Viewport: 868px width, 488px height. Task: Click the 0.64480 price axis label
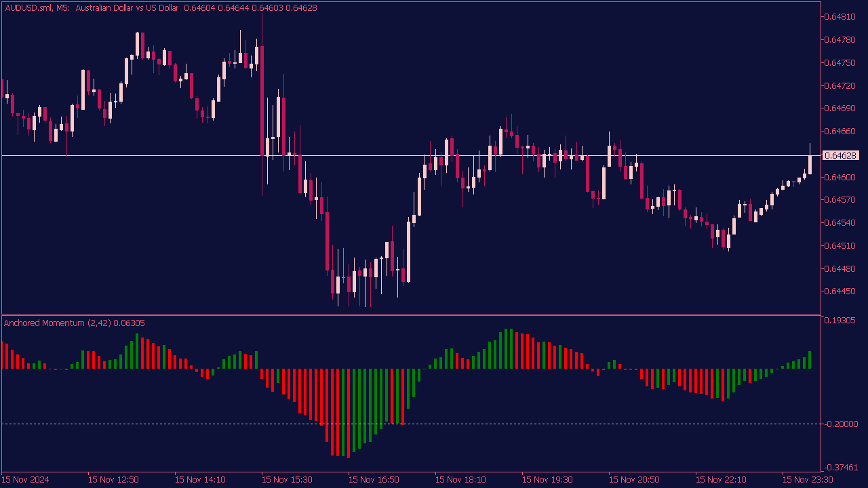point(840,268)
